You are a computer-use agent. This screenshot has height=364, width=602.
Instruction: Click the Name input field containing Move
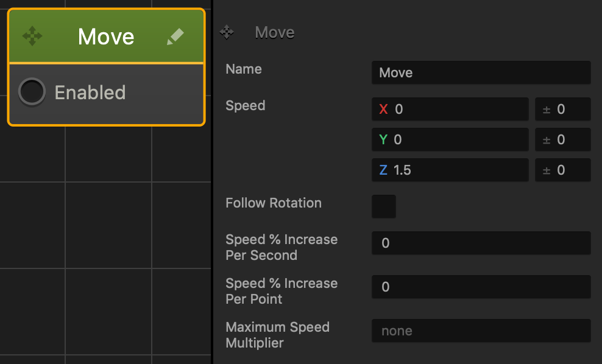481,72
